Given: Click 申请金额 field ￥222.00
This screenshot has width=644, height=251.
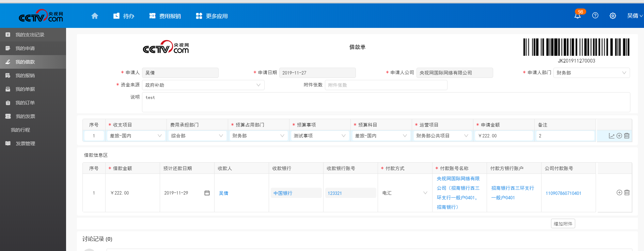Looking at the screenshot, I should pyautogui.click(x=504, y=136).
